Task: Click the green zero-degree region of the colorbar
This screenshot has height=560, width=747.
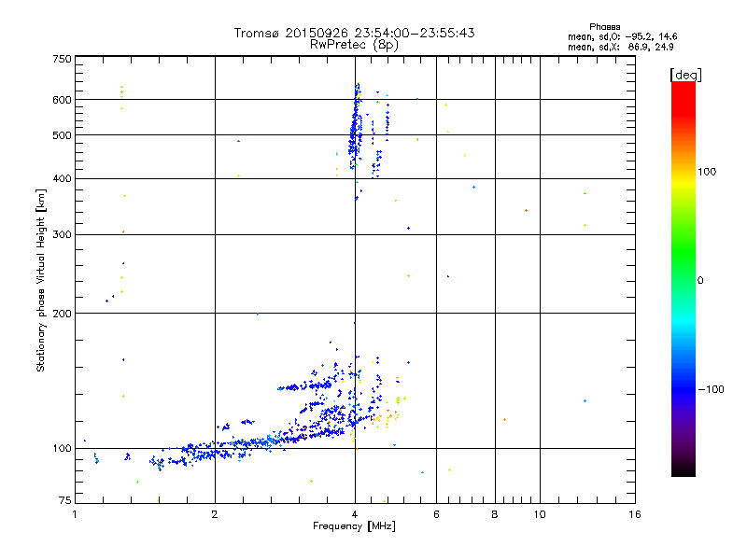Action: tap(684, 280)
